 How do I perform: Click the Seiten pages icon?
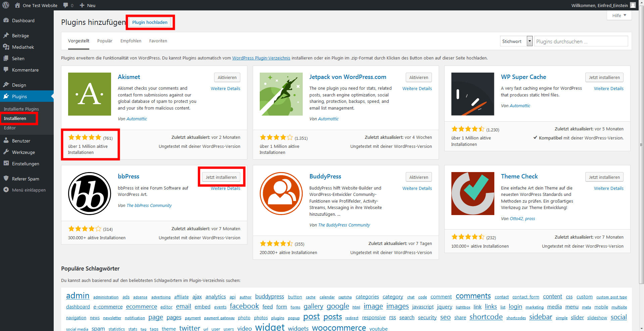6,58
